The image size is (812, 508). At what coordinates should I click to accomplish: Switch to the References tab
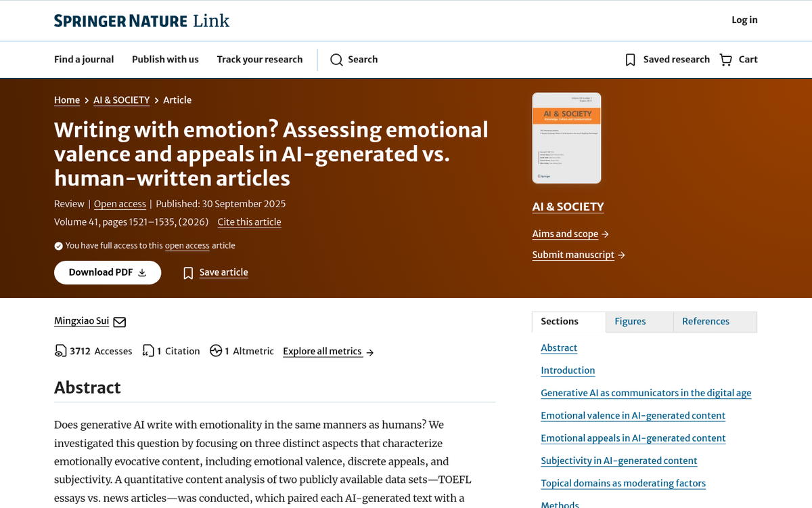(706, 321)
